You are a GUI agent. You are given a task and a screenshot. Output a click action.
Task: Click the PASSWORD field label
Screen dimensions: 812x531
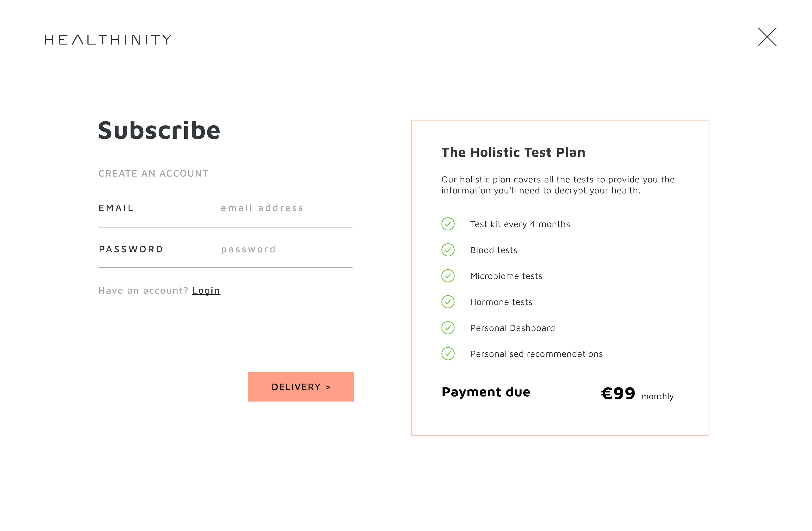[131, 249]
